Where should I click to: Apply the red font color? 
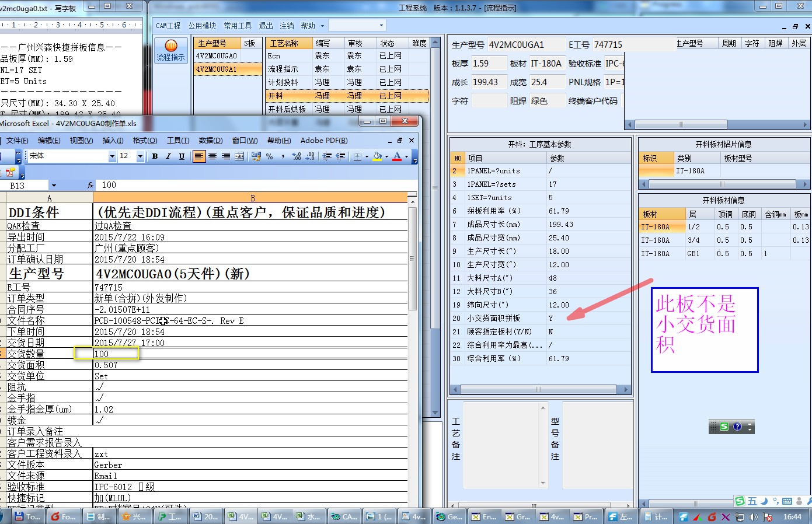397,156
